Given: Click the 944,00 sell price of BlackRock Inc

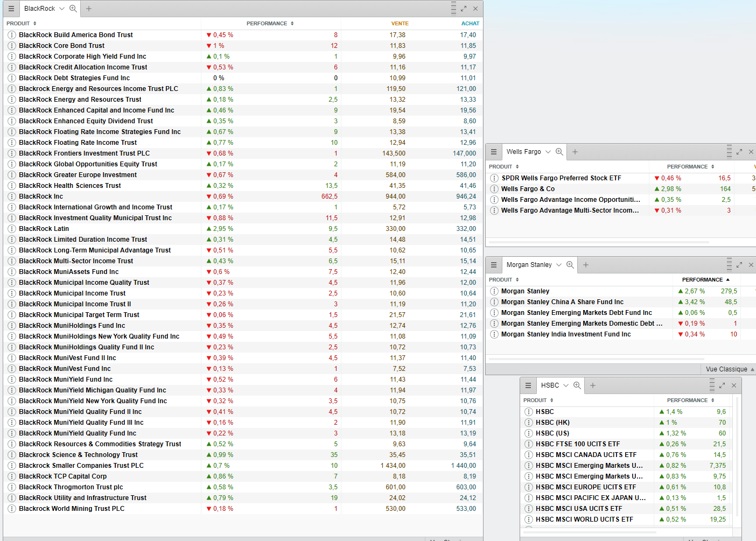Looking at the screenshot, I should 395,196.
